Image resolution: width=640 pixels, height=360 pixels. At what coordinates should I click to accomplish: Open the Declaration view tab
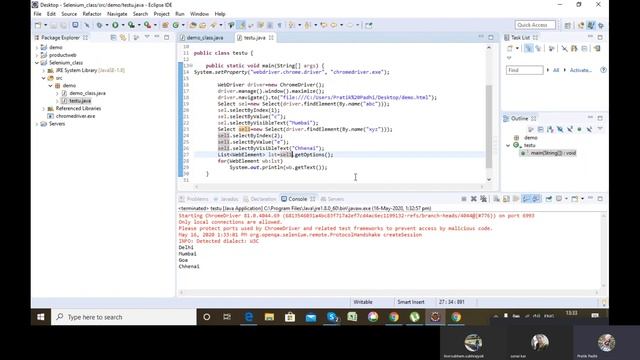pos(260,199)
